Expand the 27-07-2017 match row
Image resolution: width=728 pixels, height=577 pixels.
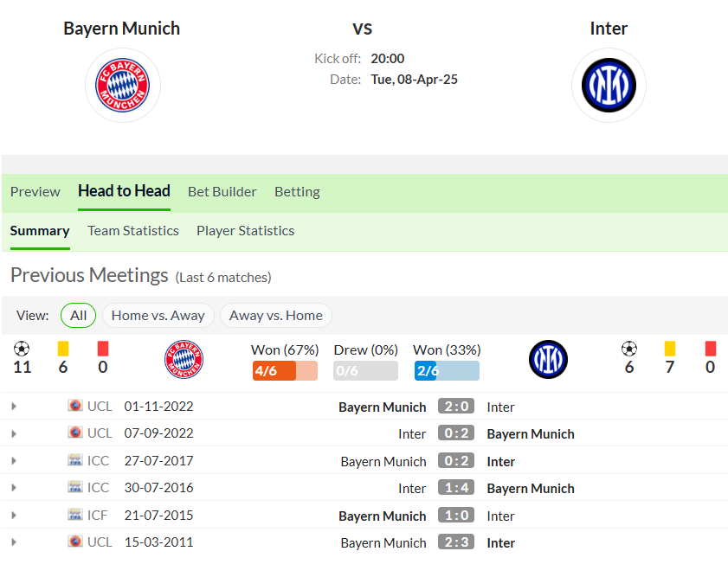click(x=14, y=460)
